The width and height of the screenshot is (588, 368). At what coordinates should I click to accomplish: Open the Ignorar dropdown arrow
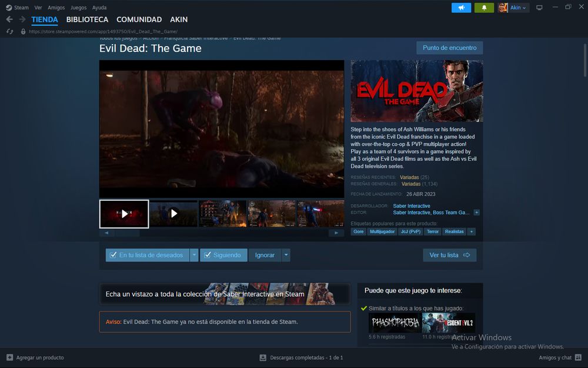tap(286, 255)
